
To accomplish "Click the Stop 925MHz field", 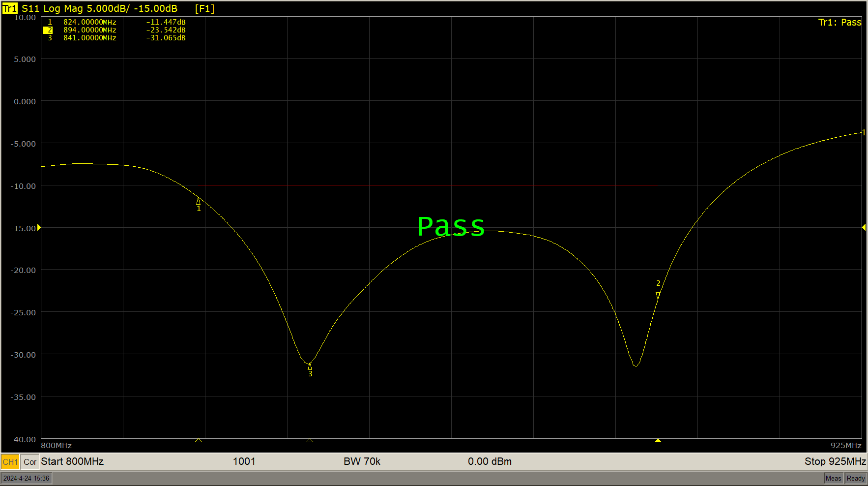I will [835, 461].
